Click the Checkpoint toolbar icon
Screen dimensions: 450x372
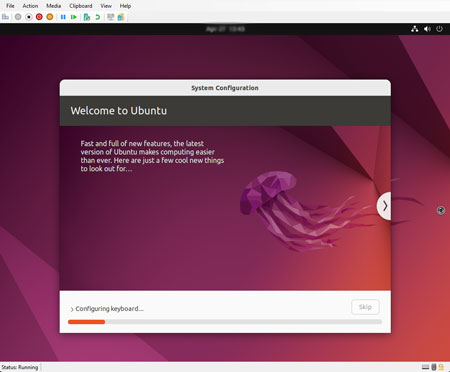coord(87,17)
